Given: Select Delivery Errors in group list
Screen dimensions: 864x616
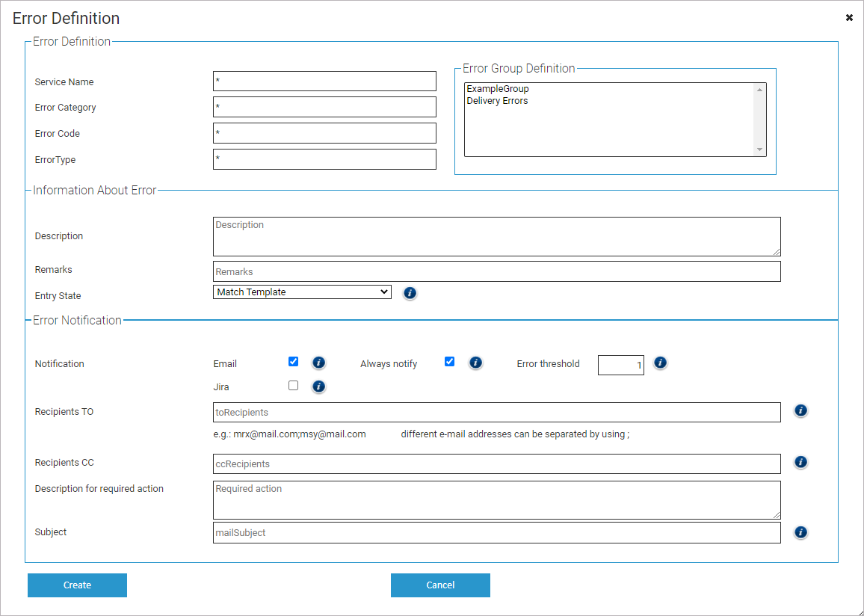Looking at the screenshot, I should pos(498,101).
